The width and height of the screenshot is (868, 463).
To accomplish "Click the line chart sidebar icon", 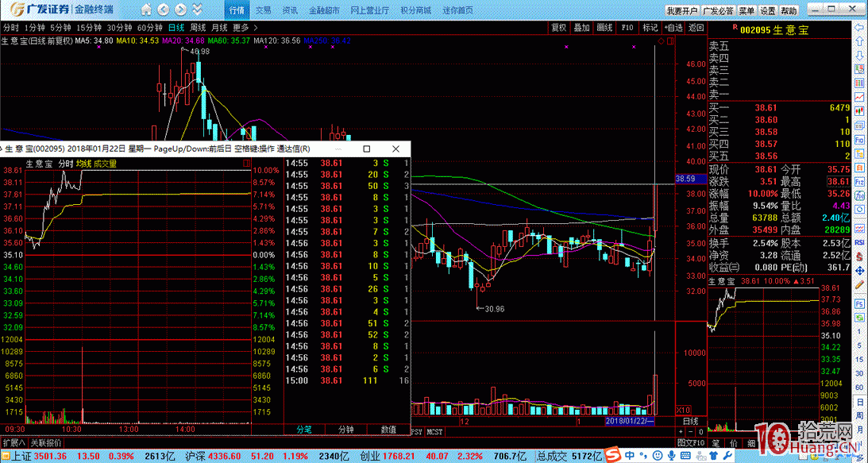I will pyautogui.click(x=858, y=96).
